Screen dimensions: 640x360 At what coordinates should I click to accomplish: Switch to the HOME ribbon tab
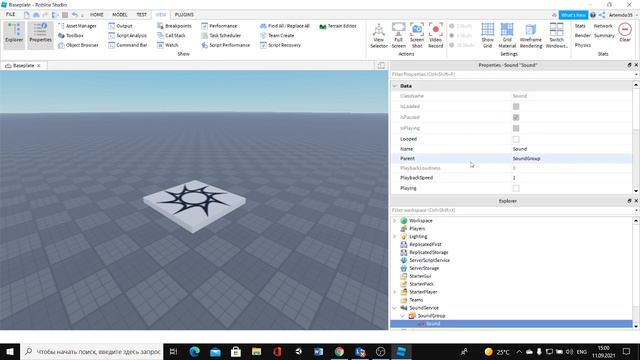tap(97, 15)
